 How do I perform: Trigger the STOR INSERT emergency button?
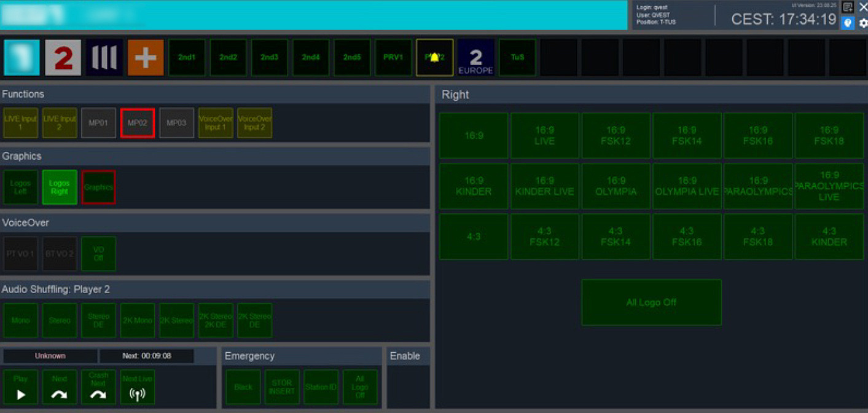[282, 387]
